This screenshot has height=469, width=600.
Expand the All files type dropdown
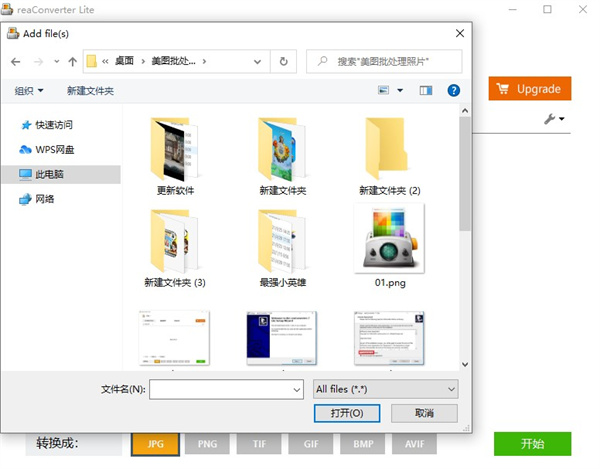pos(385,389)
